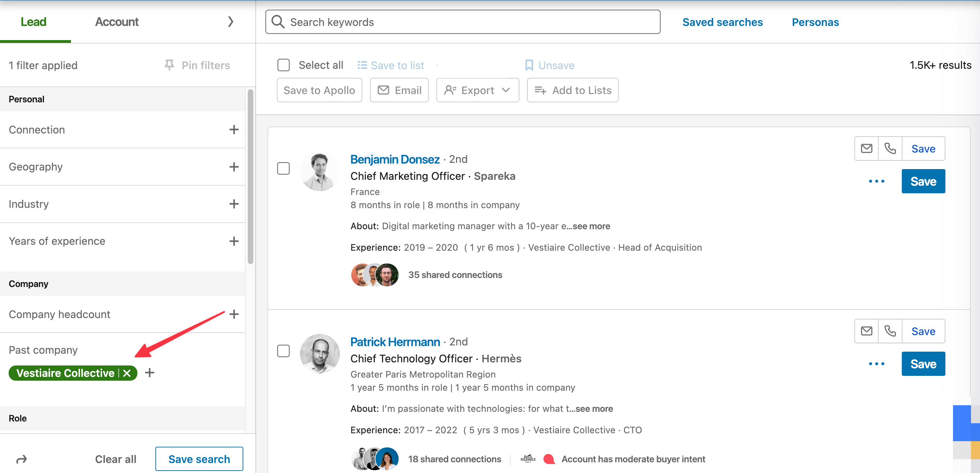Image resolution: width=980 pixels, height=473 pixels.
Task: Click Clear all filters
Action: pyautogui.click(x=116, y=459)
